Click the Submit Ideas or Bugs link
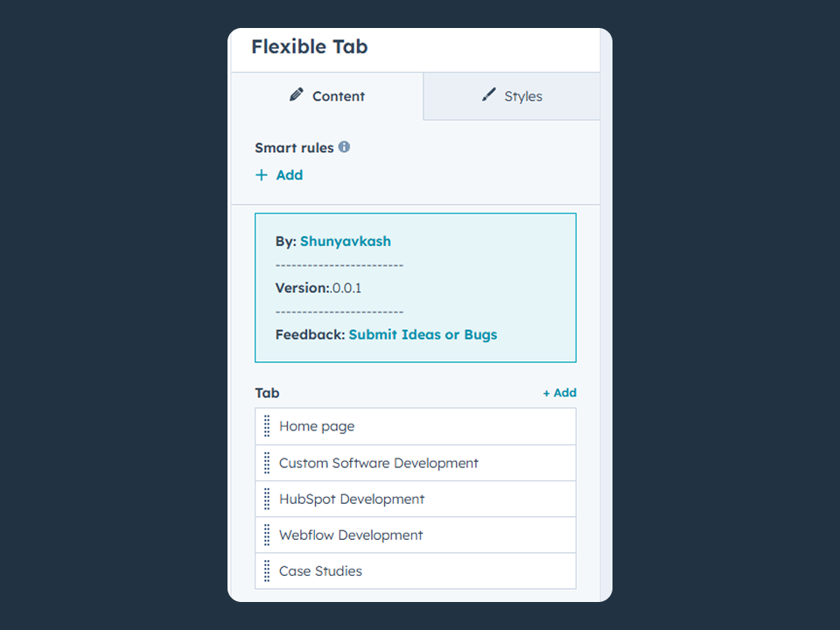 pyautogui.click(x=423, y=334)
